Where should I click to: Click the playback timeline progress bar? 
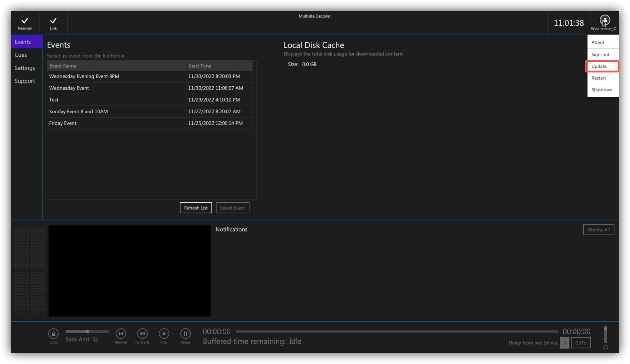tap(396, 331)
